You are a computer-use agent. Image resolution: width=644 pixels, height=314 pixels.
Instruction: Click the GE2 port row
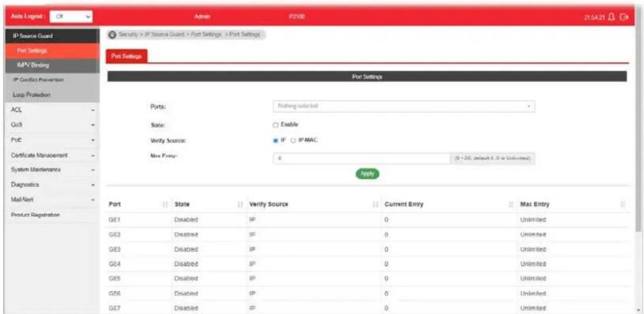(x=367, y=235)
